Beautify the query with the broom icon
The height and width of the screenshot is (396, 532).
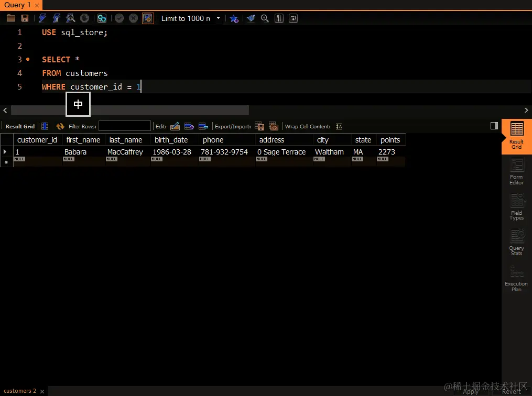tap(251, 18)
